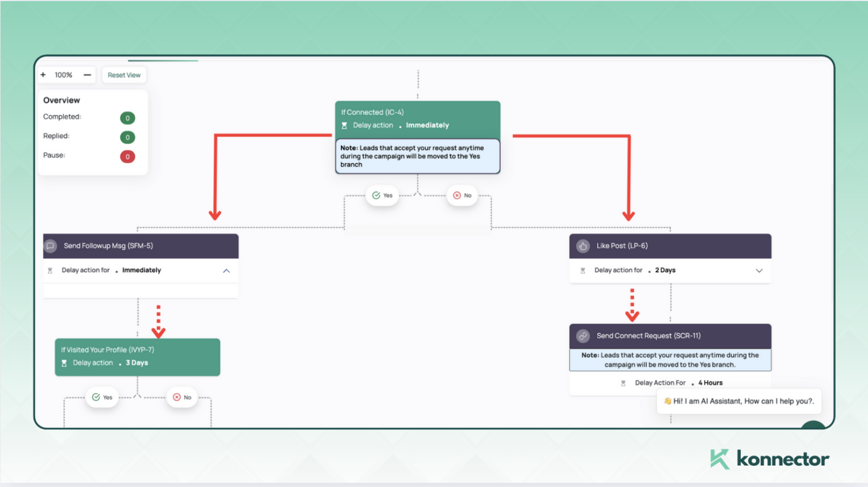
Task: Click the hourglass icon in If Connected node
Action: [344, 125]
